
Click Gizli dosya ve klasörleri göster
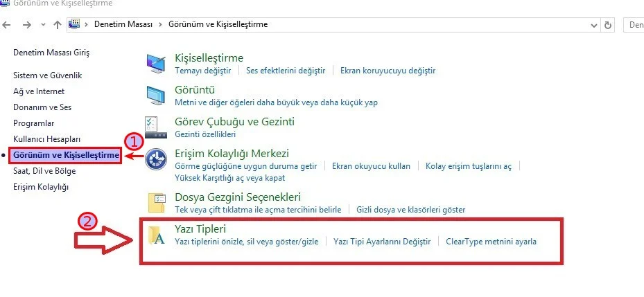pos(410,209)
